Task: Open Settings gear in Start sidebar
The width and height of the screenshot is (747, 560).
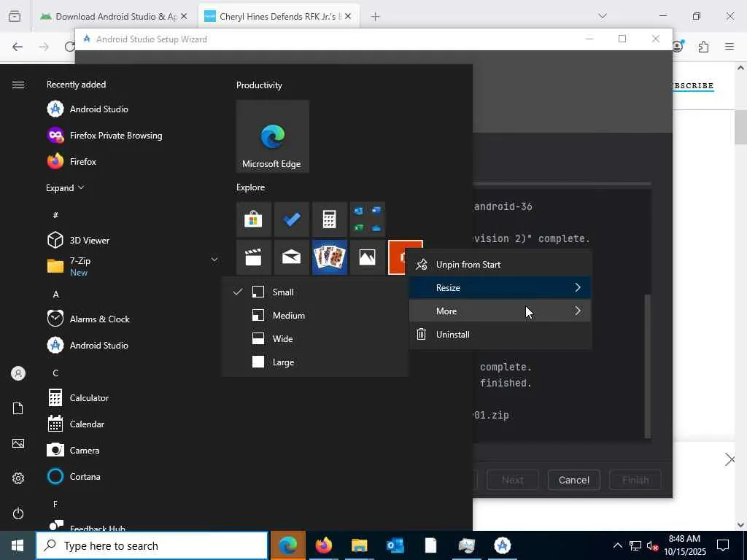Action: pyautogui.click(x=18, y=478)
